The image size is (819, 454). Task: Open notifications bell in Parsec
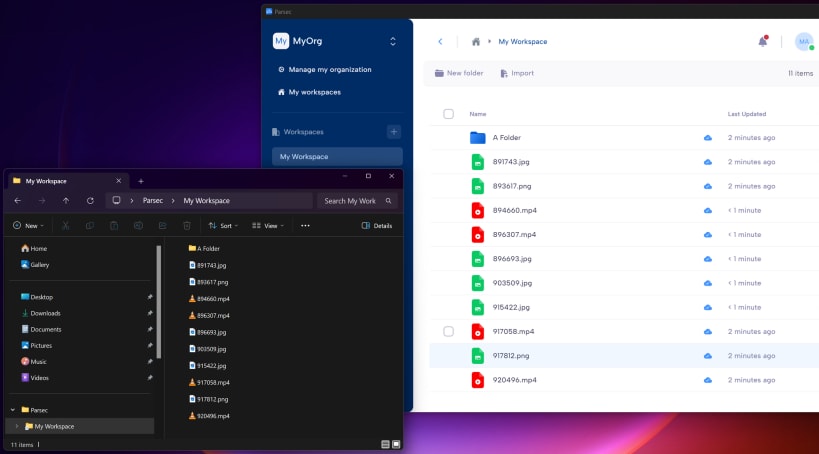pos(763,41)
